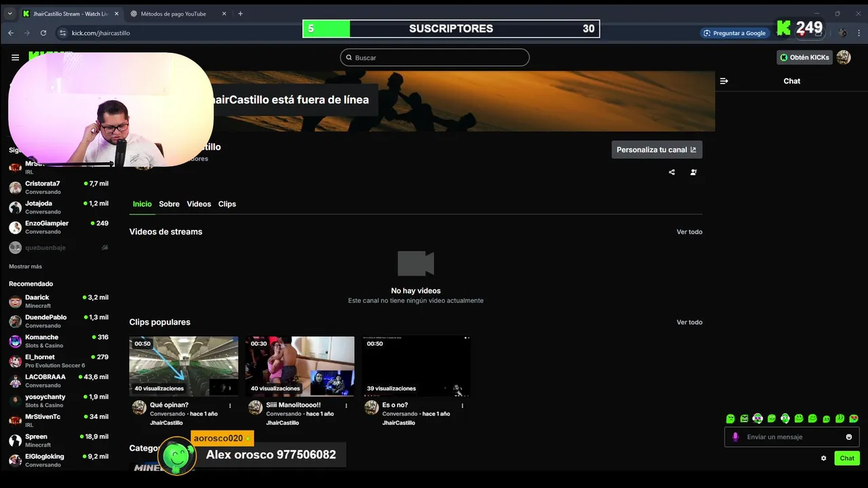This screenshot has width=868, height=488.
Task: Open yosoychanty recommended channel
Action: tap(59, 401)
